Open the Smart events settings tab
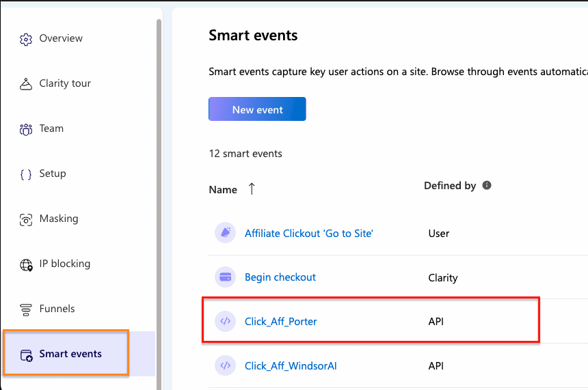588x390 pixels. (70, 354)
